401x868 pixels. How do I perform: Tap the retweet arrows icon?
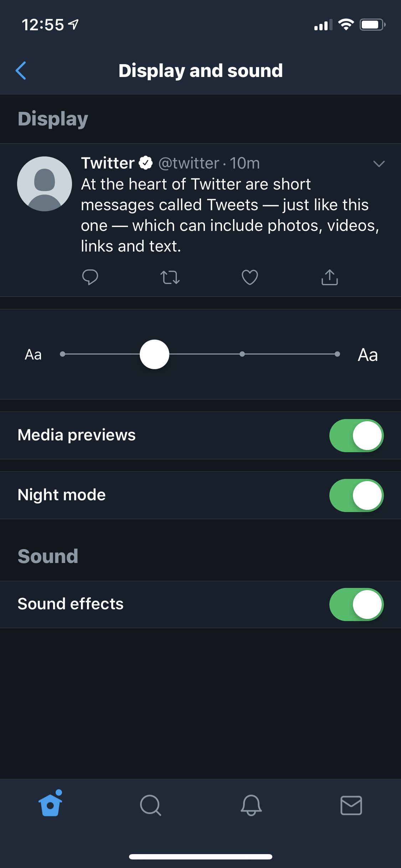(170, 277)
